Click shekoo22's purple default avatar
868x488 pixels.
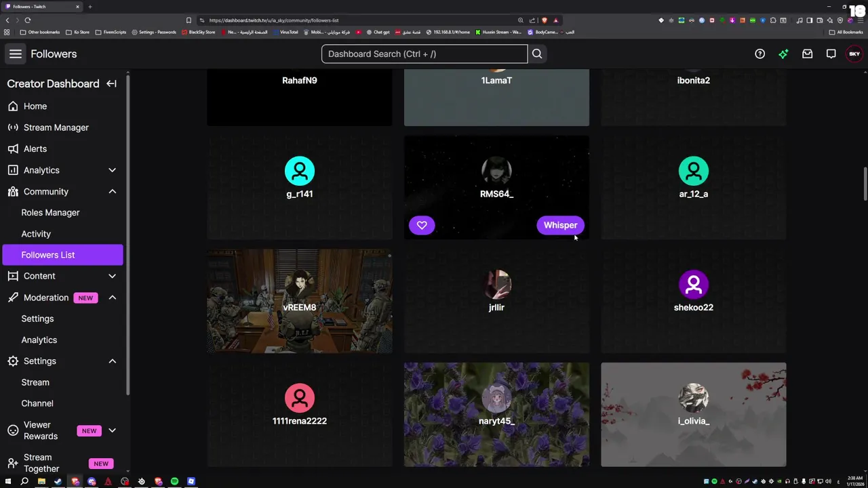coord(693,285)
